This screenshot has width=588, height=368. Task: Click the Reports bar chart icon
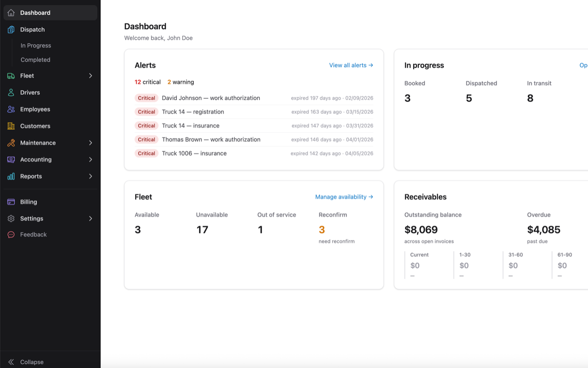(11, 176)
